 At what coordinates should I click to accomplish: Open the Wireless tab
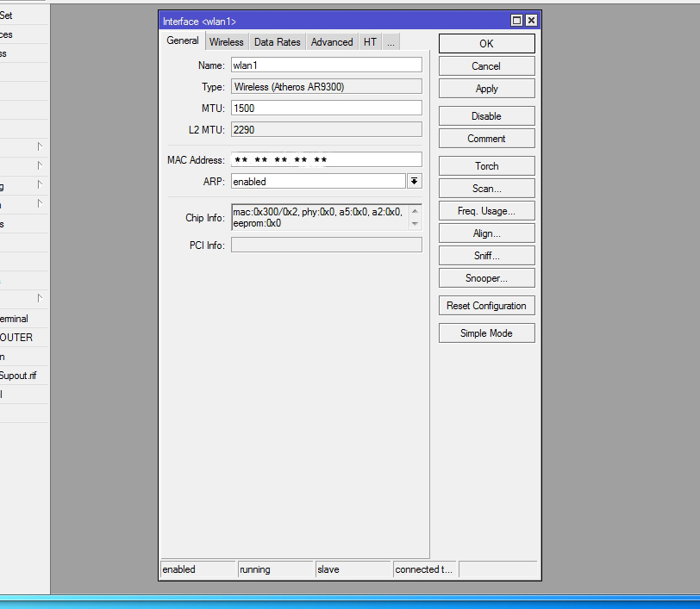coord(227,42)
